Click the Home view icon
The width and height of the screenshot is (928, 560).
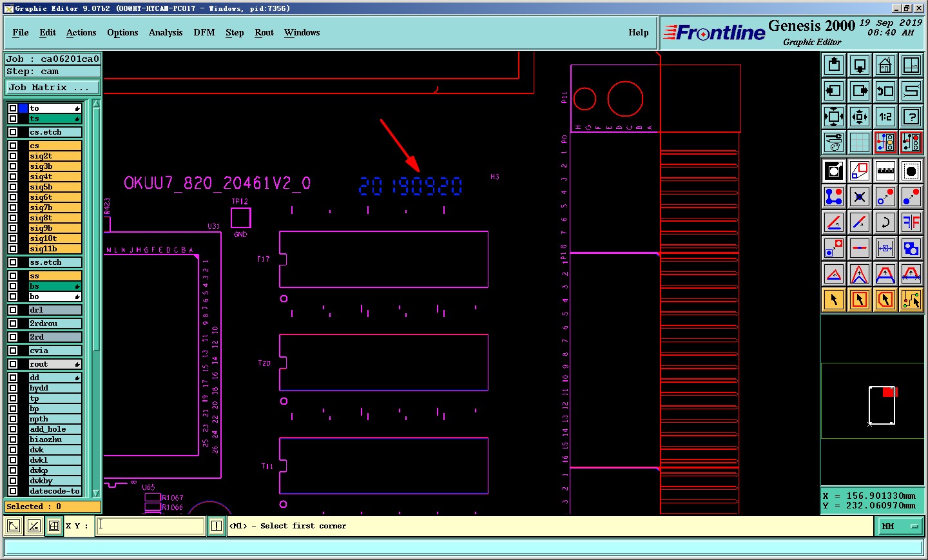coord(885,65)
